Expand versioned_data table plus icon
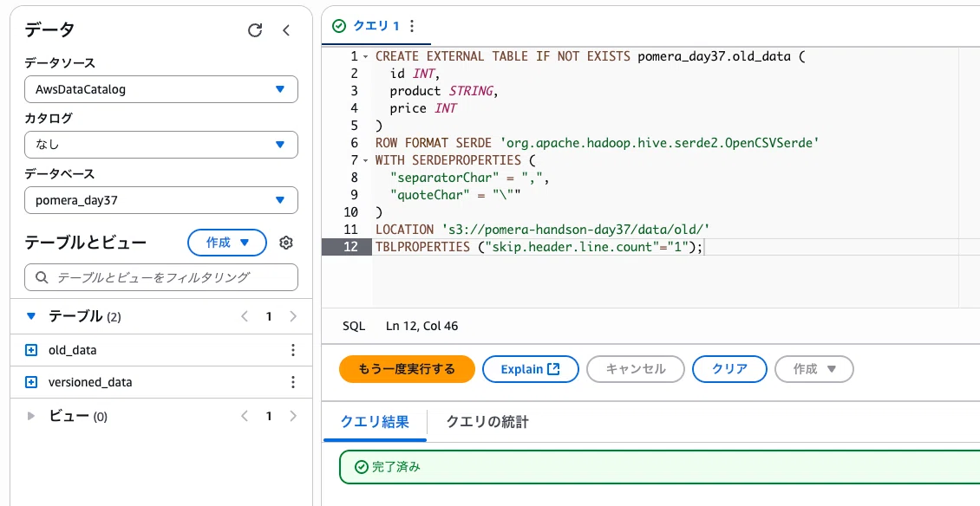The image size is (980, 506). (x=31, y=382)
